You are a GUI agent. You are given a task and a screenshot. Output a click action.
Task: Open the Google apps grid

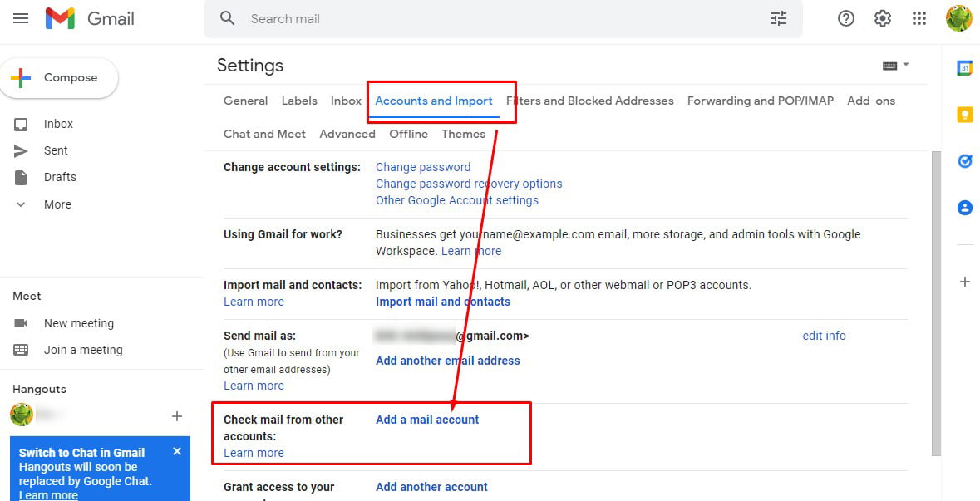tap(919, 18)
